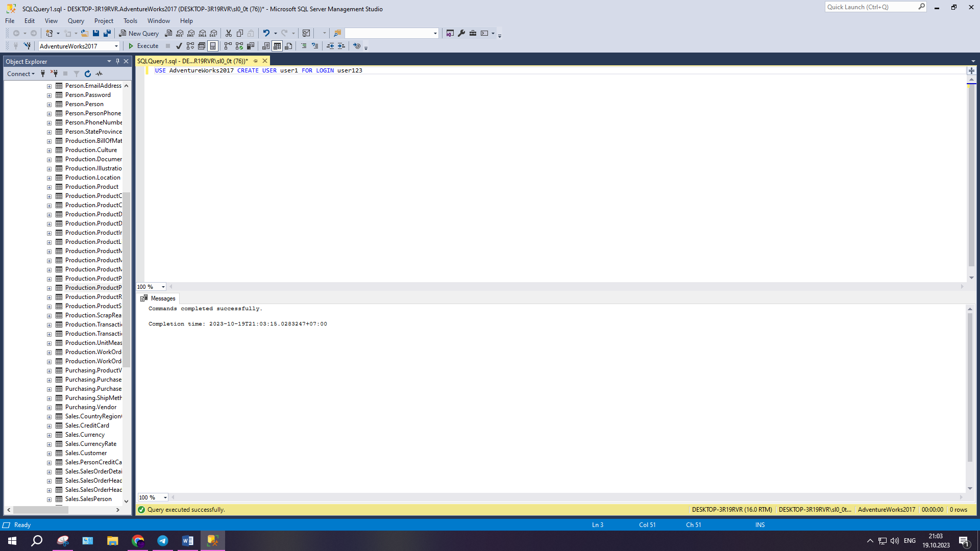The image size is (980, 551).
Task: Open the editor zoom 100 % dropdown
Action: (163, 287)
